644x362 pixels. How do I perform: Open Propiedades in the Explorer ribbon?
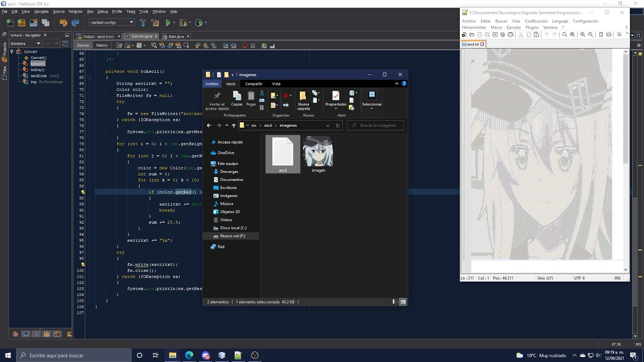[x=336, y=99]
